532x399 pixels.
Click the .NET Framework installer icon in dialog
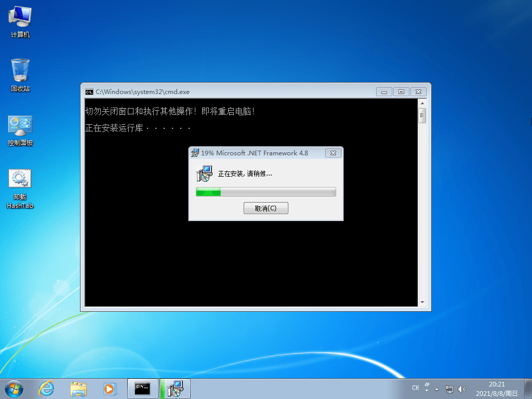point(204,173)
